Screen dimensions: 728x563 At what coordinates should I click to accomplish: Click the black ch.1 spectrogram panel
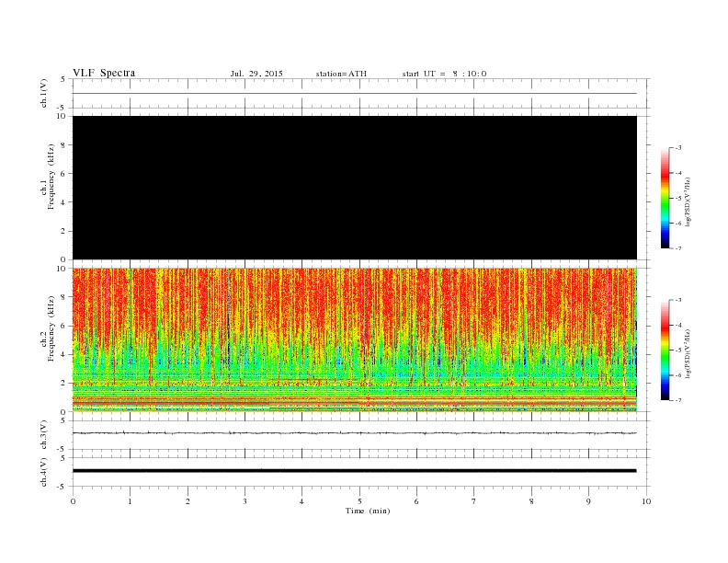355,188
